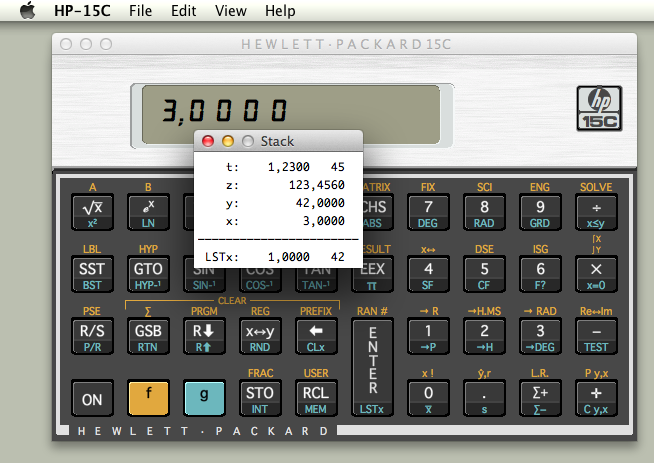Click the orange f shift key
654x463 pixels.
click(148, 398)
